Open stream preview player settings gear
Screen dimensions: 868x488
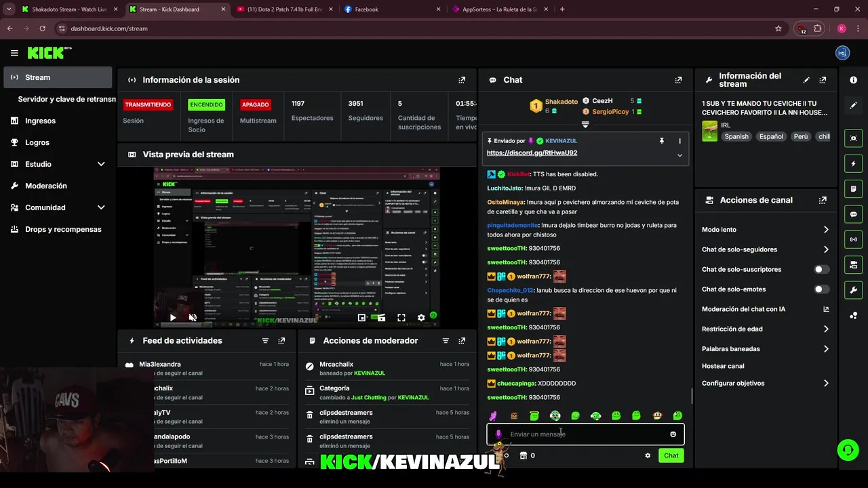(421, 317)
